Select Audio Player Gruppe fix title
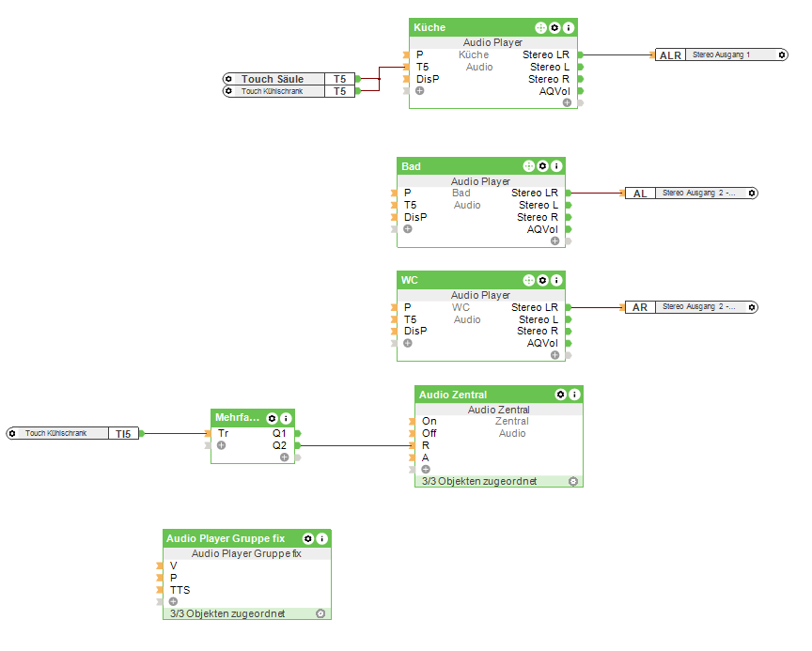Image resolution: width=812 pixels, height=651 pixels. pyautogui.click(x=226, y=538)
